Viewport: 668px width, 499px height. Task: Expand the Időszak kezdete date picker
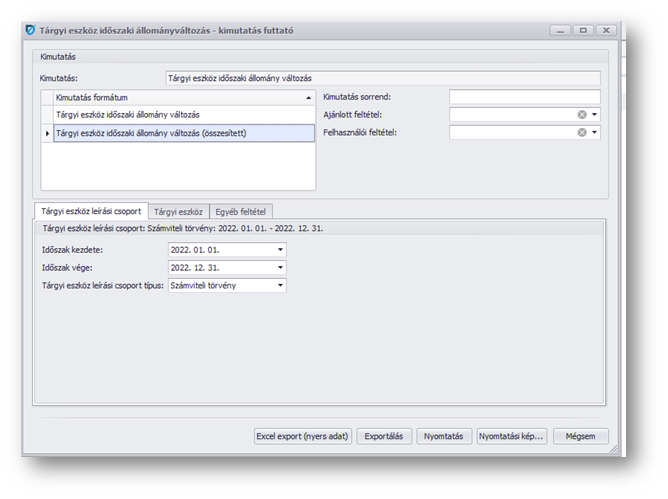(x=280, y=250)
